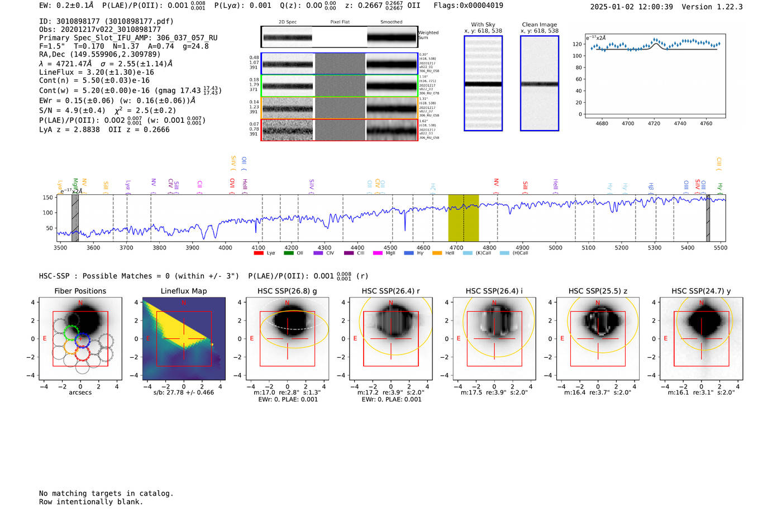Open the HSC SSP(25.5) z image
Viewport: 782px width, 532px height.
598,339
